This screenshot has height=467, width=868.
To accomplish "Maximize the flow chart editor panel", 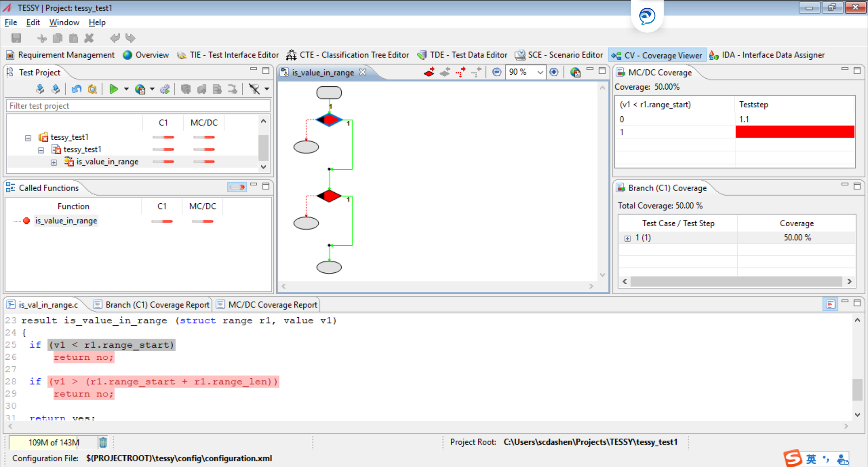I will click(602, 71).
